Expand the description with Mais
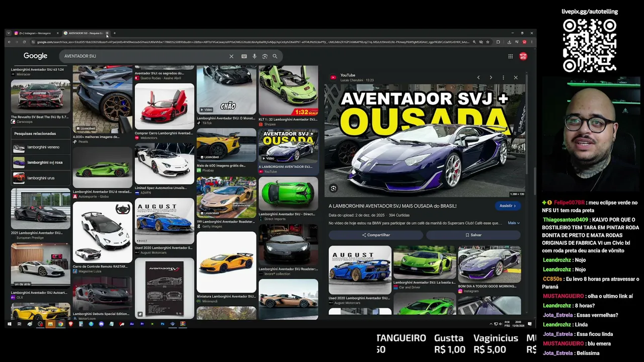 [x=514, y=223]
